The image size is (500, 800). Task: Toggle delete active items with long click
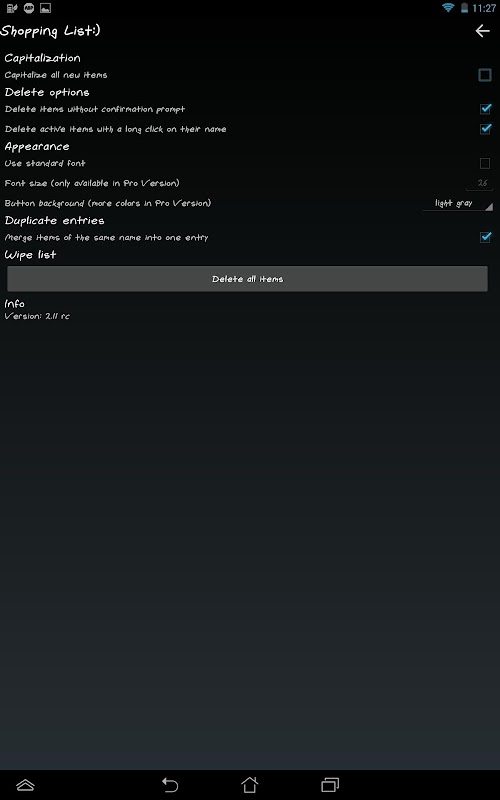click(x=485, y=129)
